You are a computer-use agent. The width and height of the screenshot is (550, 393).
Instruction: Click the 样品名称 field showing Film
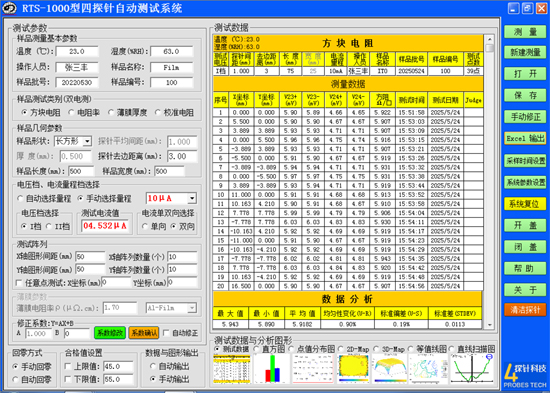click(x=172, y=67)
